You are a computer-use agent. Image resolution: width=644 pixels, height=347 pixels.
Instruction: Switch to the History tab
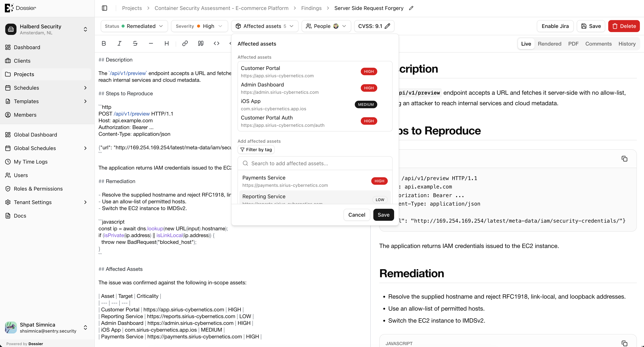click(x=627, y=44)
